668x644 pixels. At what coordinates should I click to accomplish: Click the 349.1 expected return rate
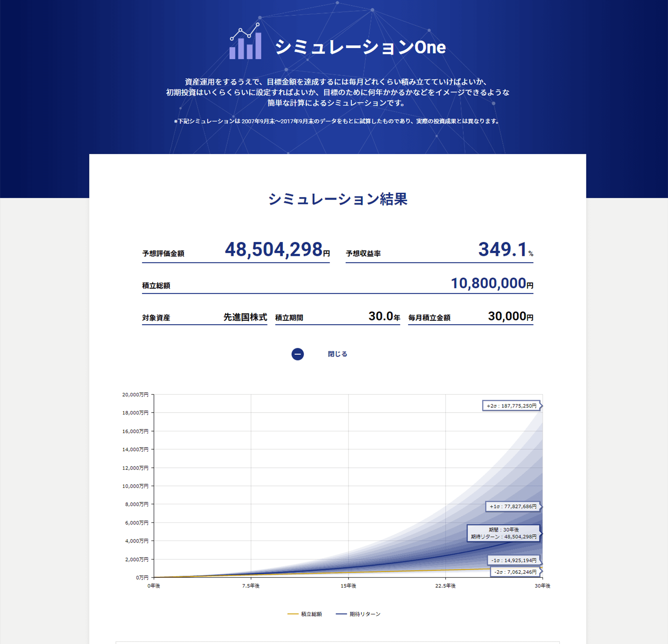click(x=503, y=249)
